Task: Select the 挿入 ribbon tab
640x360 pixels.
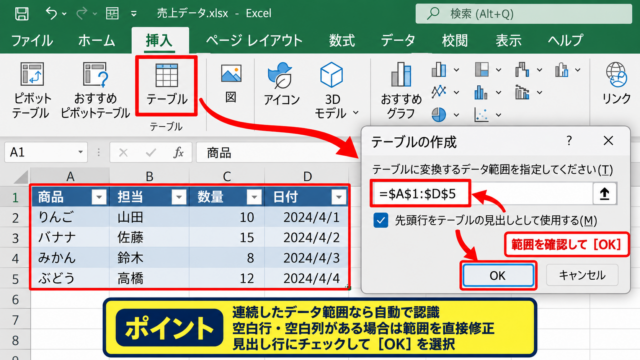Action: [160, 40]
